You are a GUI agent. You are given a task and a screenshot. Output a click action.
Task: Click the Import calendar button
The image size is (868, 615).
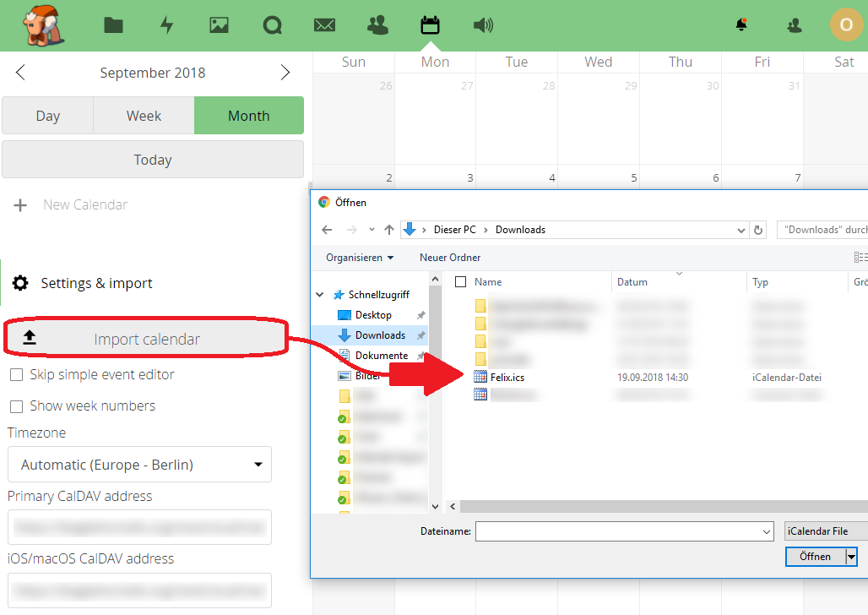point(146,340)
